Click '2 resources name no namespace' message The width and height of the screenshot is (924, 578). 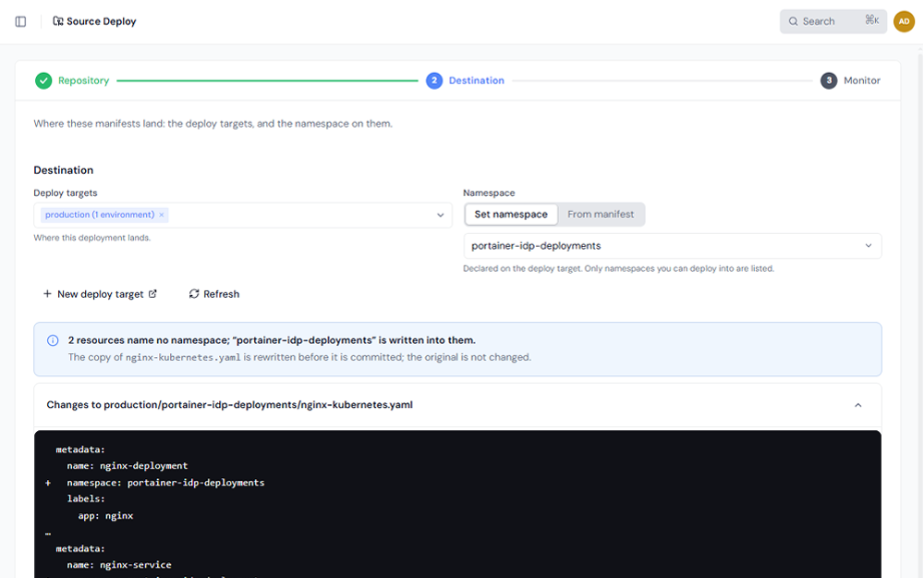(272, 340)
